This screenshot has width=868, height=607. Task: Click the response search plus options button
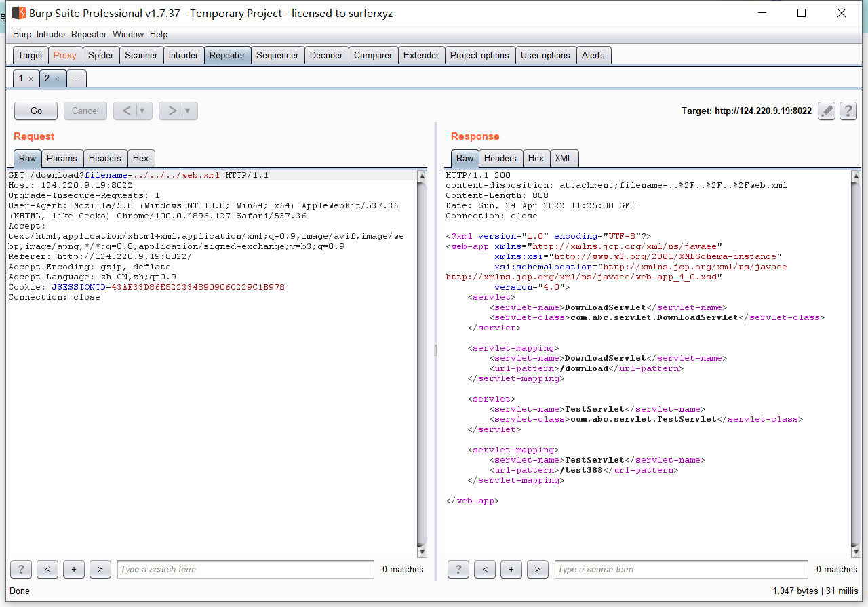click(511, 570)
